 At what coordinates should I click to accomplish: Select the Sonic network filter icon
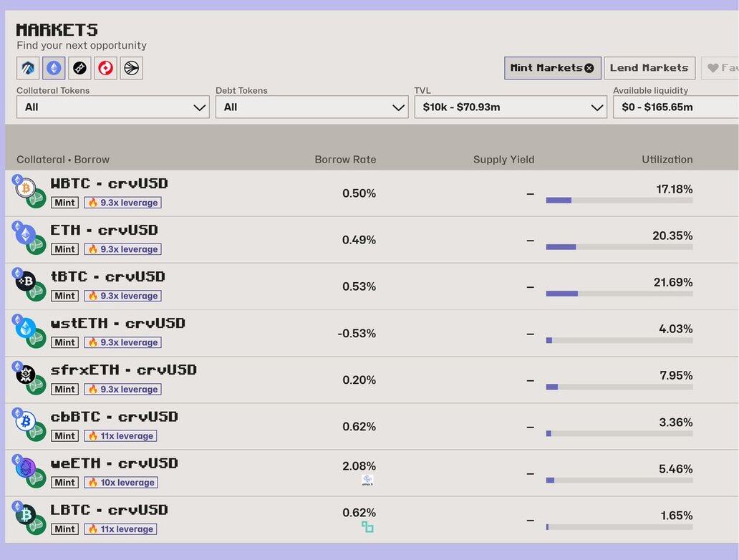tap(131, 68)
